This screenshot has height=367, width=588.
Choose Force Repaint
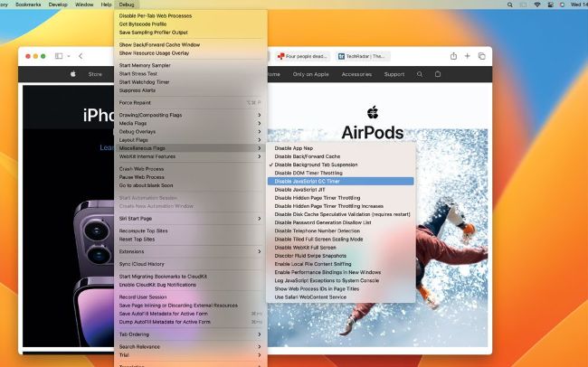(x=191, y=102)
